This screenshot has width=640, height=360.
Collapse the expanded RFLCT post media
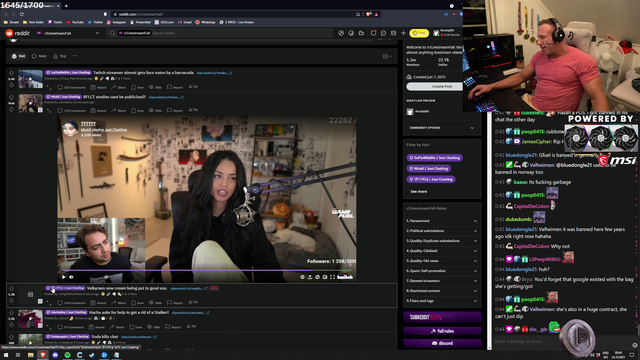49,110
